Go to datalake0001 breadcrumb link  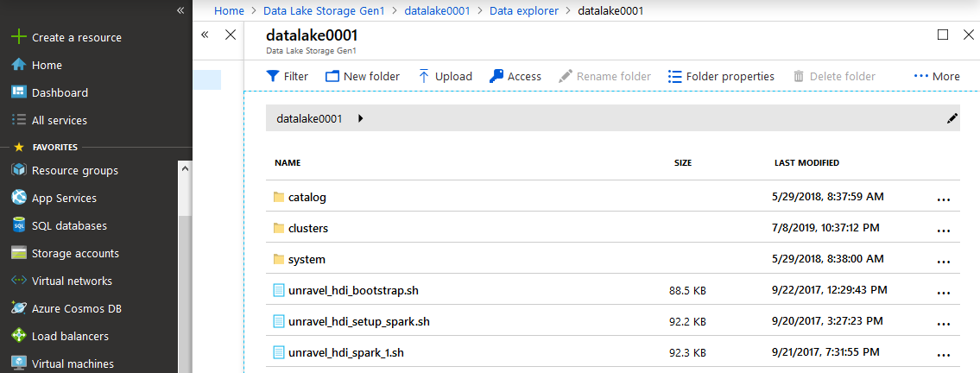click(x=437, y=10)
